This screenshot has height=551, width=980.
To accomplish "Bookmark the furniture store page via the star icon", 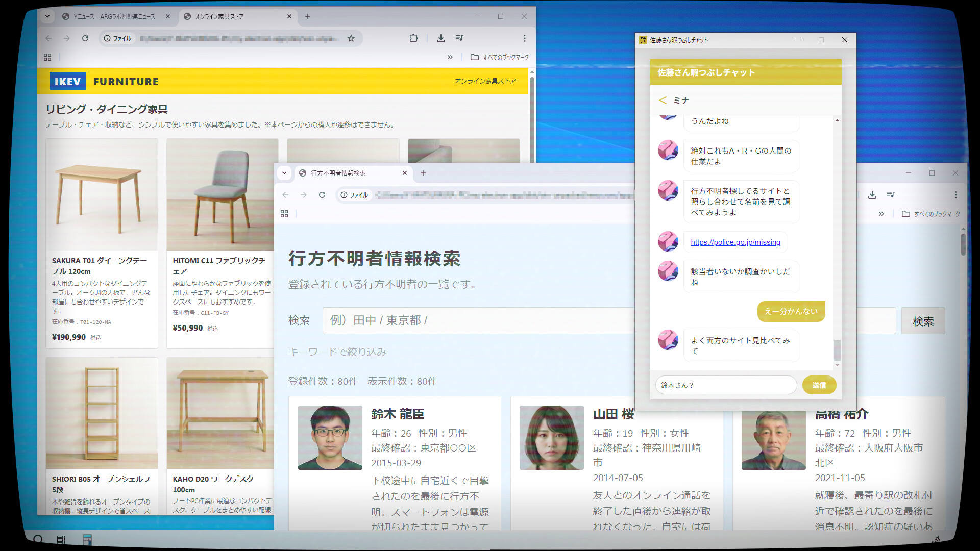I will coord(351,38).
